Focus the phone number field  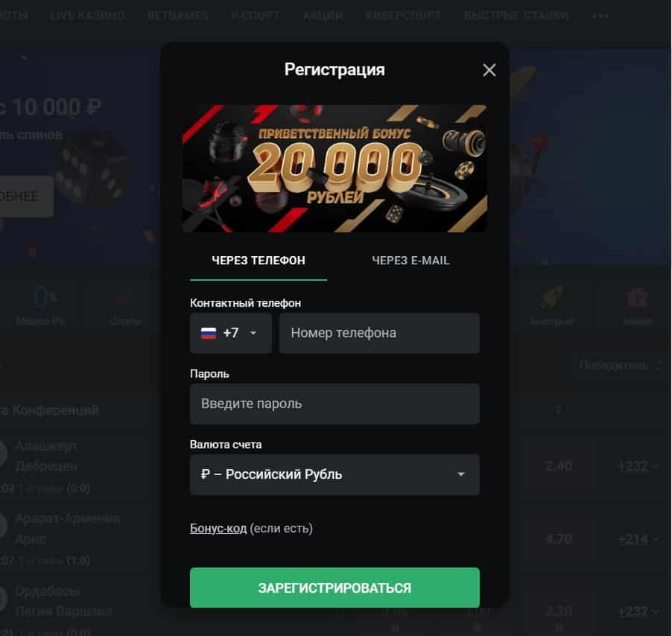[379, 333]
